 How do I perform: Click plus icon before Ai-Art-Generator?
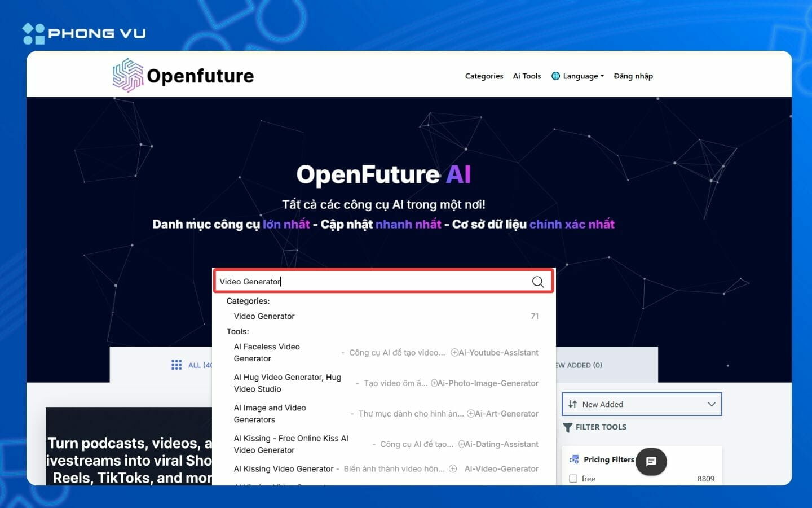coord(471,414)
